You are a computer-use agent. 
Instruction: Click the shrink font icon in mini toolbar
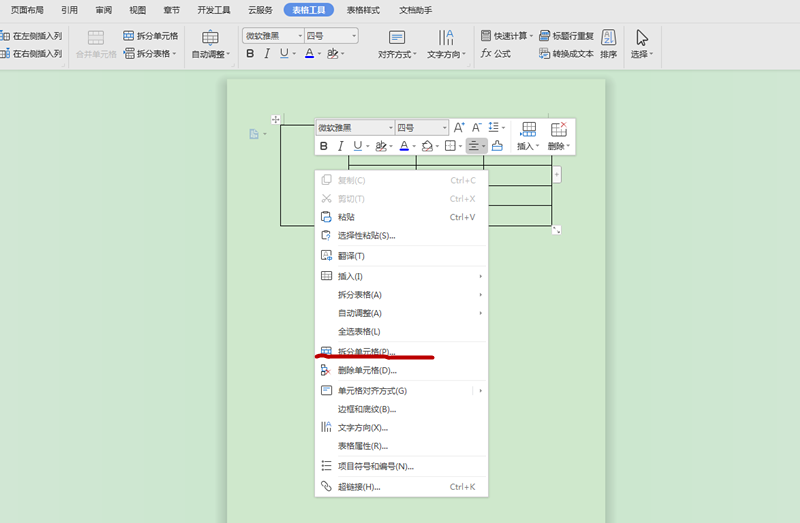pos(477,128)
